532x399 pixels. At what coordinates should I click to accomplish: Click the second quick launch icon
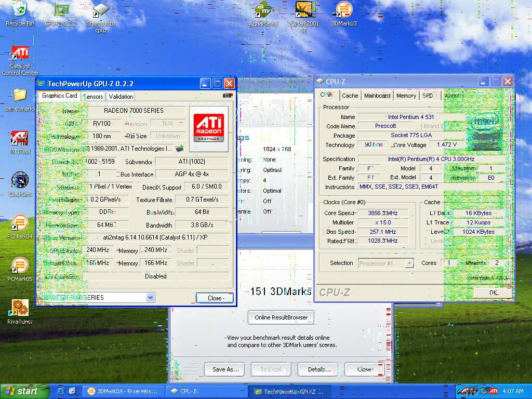click(x=72, y=391)
